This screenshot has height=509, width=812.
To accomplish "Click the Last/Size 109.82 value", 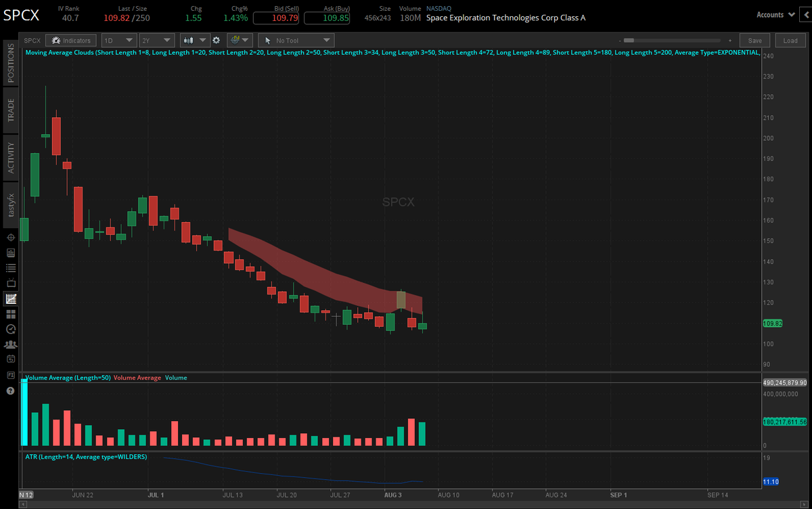I will [x=116, y=18].
